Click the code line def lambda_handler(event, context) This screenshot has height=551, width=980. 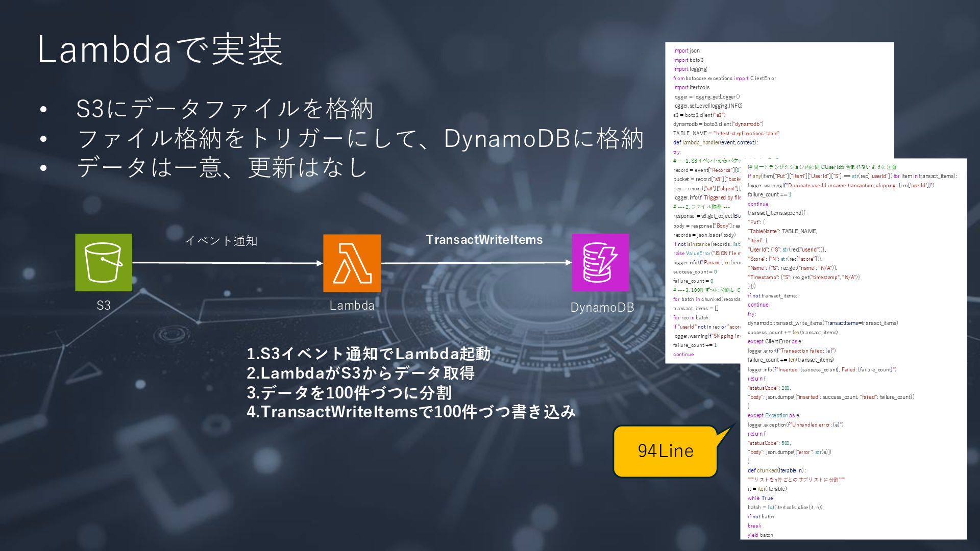pyautogui.click(x=715, y=142)
